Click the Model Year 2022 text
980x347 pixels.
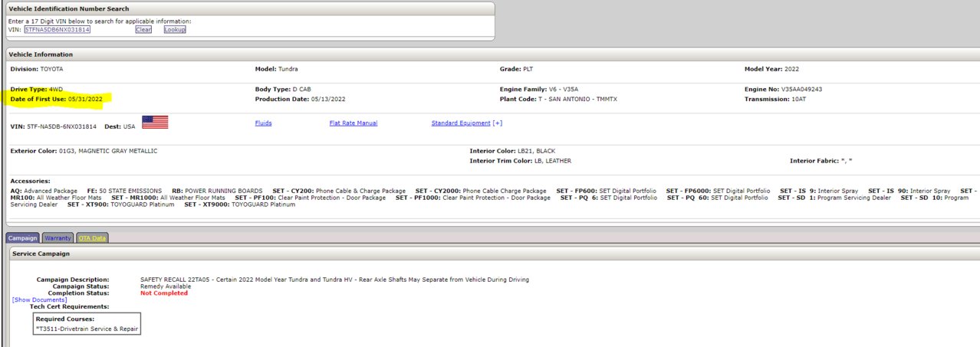tap(771, 69)
